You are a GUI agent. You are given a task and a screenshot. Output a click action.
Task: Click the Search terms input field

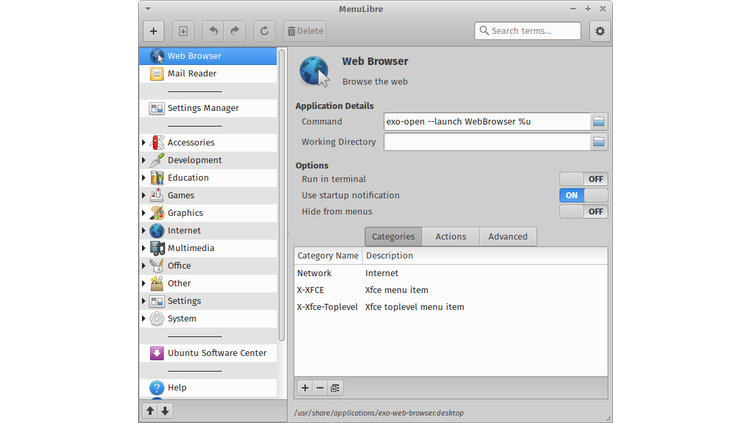click(x=534, y=31)
